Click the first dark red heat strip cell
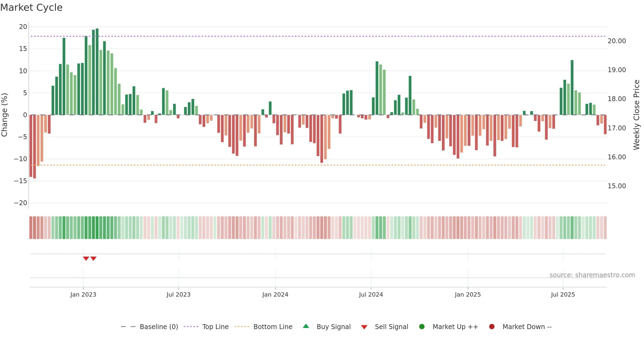The height and width of the screenshot is (362, 644). coord(31,228)
